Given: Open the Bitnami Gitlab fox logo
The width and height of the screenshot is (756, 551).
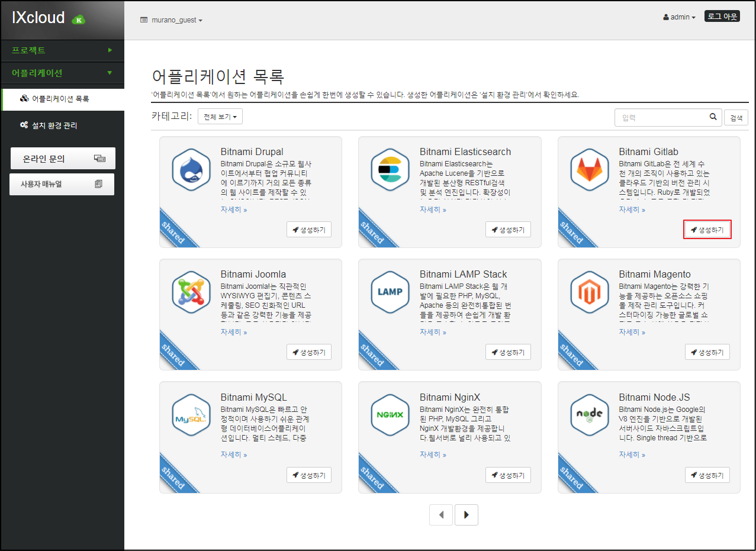Looking at the screenshot, I should pos(590,170).
